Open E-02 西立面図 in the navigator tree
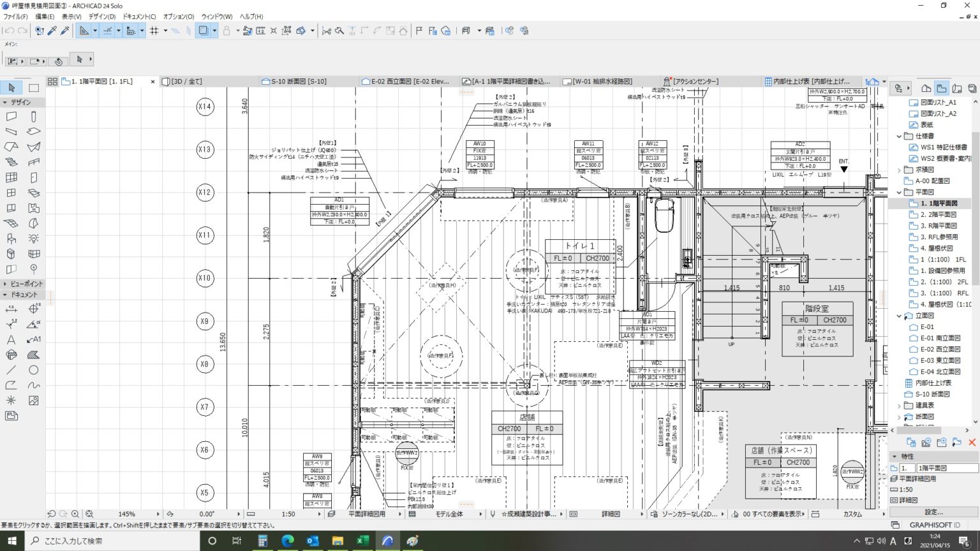This screenshot has width=980, height=551. click(x=939, y=349)
